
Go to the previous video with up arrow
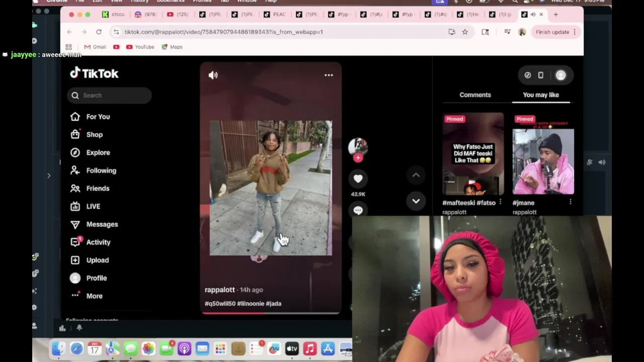point(416,175)
